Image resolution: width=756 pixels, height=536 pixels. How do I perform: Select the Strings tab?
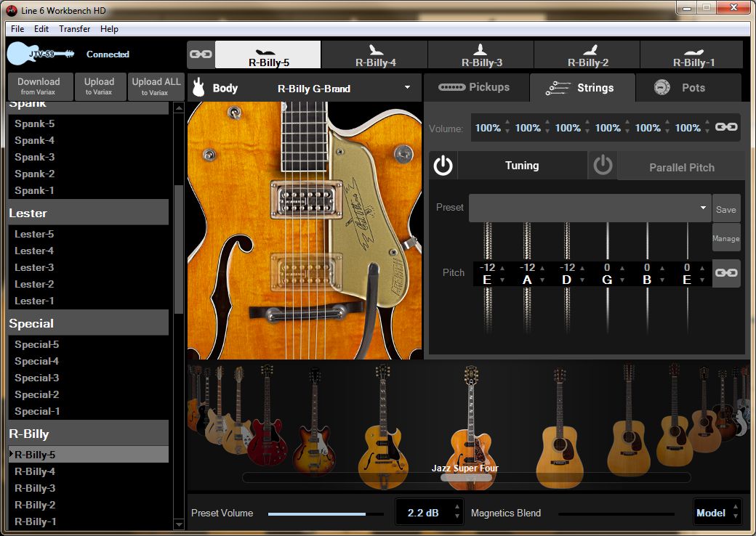[582, 88]
